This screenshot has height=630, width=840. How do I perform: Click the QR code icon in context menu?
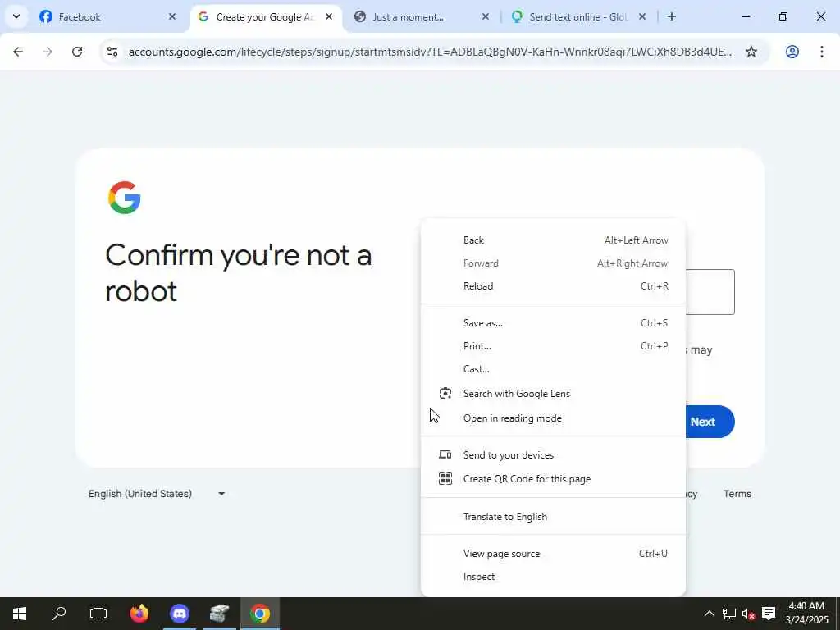tap(445, 478)
